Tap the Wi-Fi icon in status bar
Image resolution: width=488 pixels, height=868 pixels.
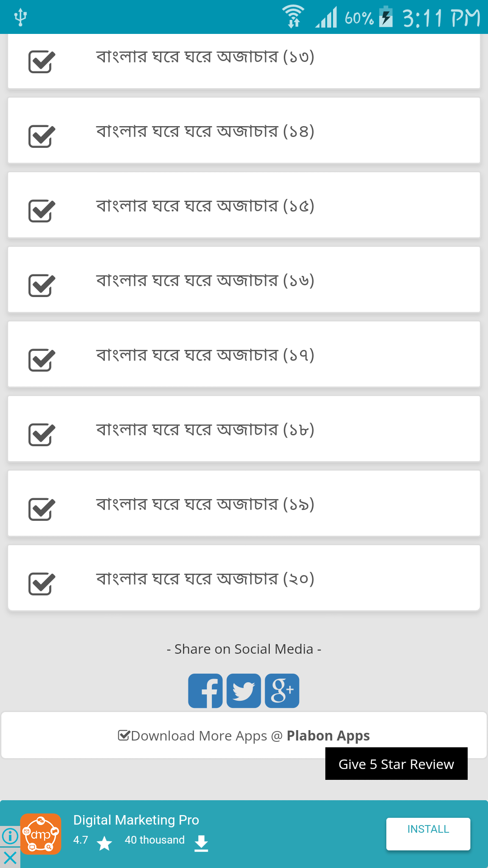tap(294, 16)
